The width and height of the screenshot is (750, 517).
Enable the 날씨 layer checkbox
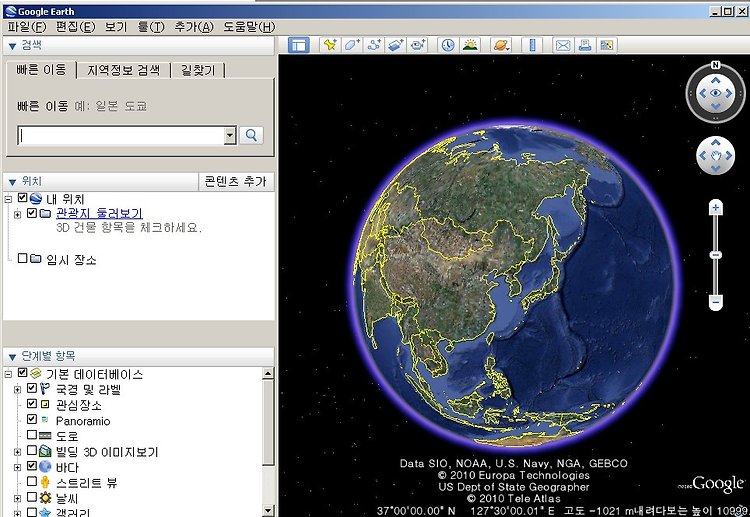[32, 497]
